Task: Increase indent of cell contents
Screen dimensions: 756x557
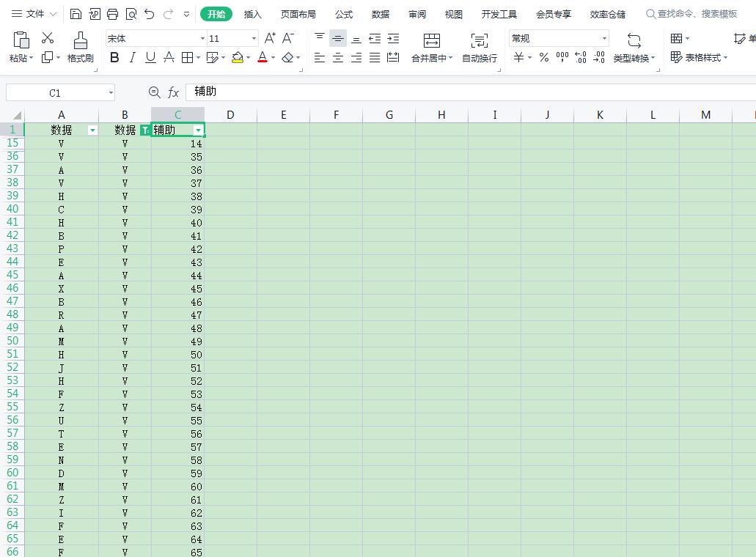Action: click(x=393, y=38)
